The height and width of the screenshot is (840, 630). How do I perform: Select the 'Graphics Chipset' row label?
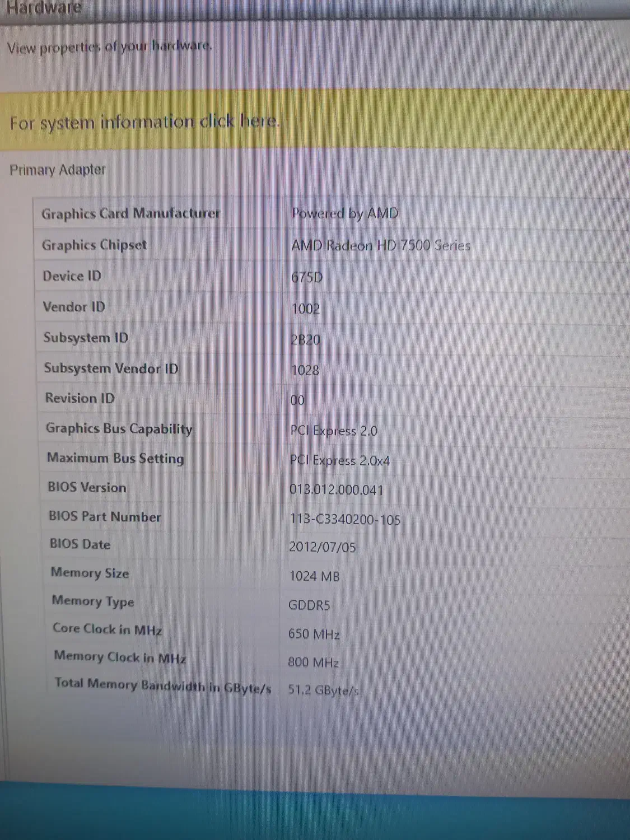[94, 245]
